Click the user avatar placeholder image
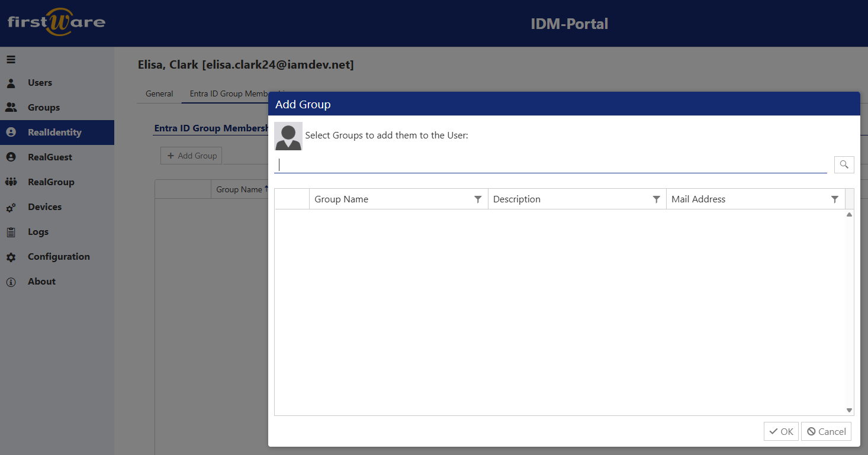868x455 pixels. click(x=288, y=135)
